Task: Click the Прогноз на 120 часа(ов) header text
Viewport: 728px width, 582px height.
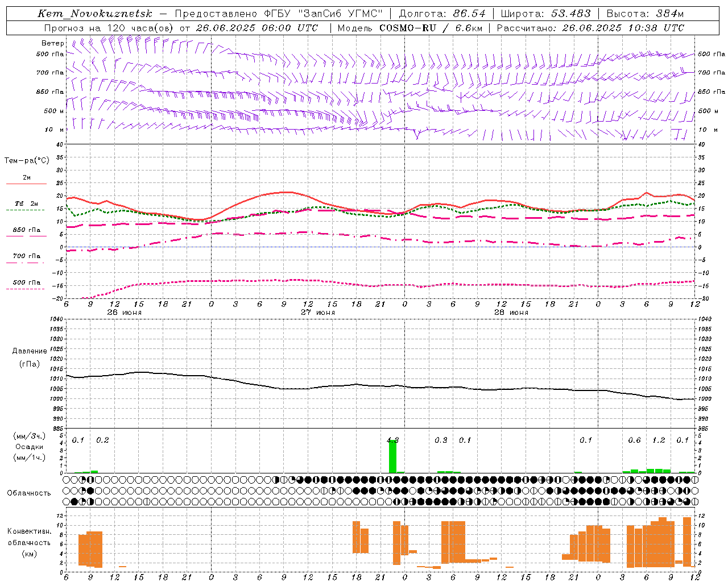Action: pos(109,28)
